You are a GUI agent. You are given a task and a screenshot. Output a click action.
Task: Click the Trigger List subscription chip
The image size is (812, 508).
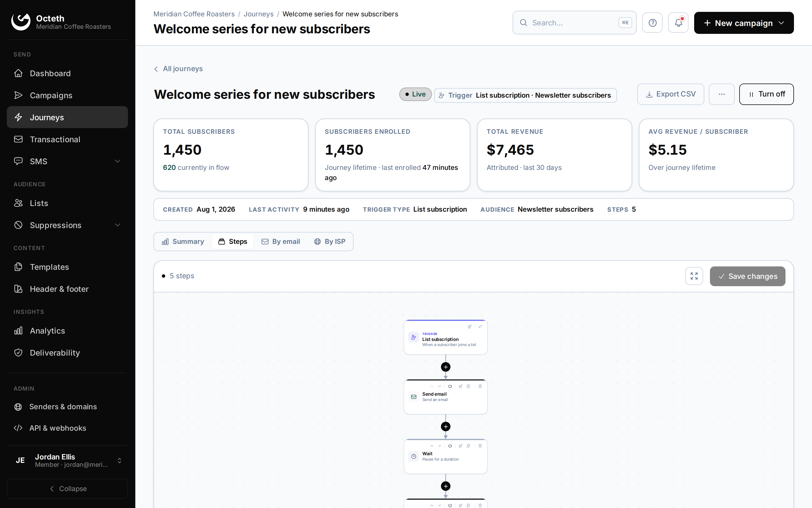pos(525,95)
